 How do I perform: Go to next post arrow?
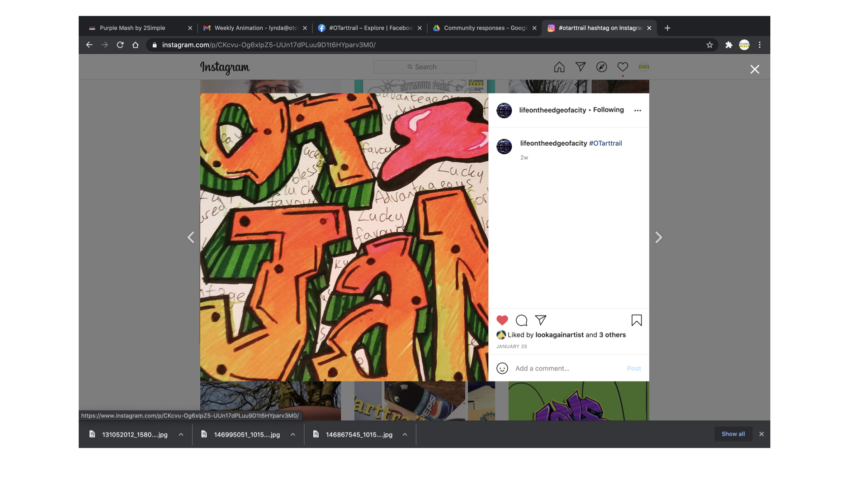[x=659, y=237]
